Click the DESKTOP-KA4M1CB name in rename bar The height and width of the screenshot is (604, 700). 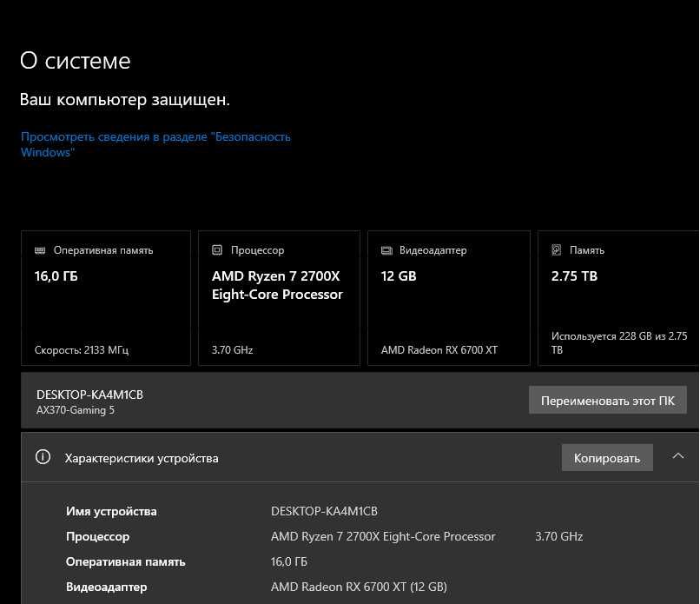(x=89, y=395)
